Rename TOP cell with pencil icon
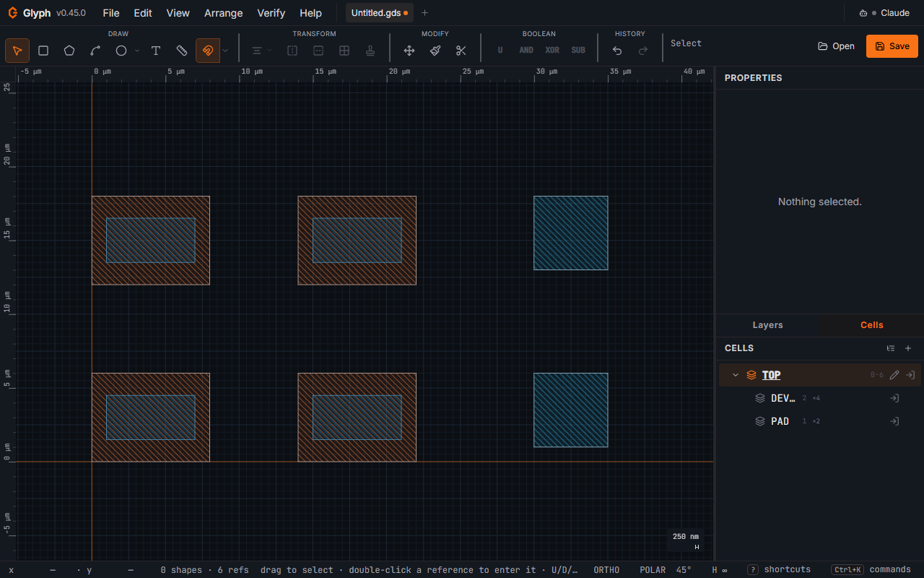Viewport: 924px width, 578px height. click(894, 375)
